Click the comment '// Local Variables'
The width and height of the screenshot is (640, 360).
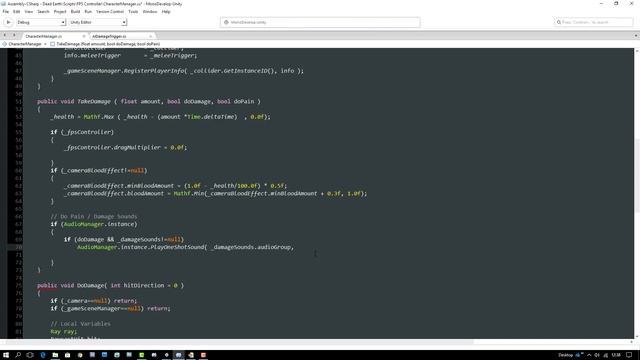pos(80,324)
